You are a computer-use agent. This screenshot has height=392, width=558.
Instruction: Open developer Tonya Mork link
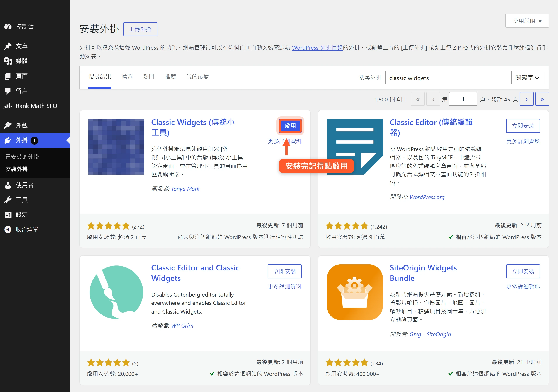[185, 189]
